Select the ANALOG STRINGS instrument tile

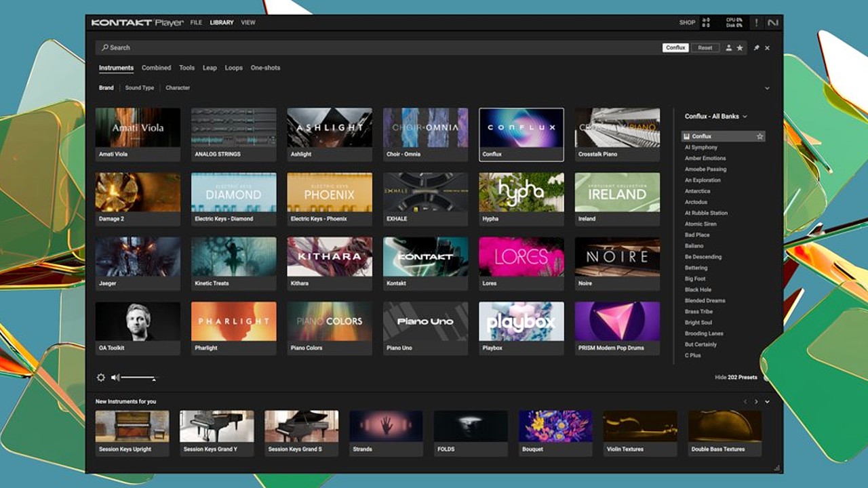[x=234, y=134]
